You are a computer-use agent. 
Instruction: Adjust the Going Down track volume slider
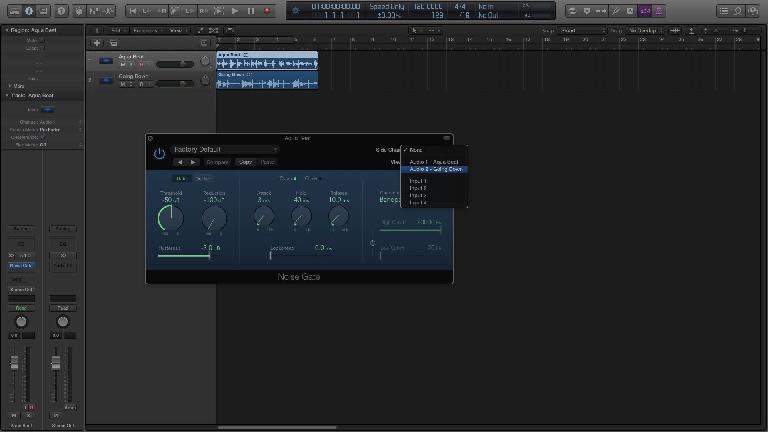174,84
